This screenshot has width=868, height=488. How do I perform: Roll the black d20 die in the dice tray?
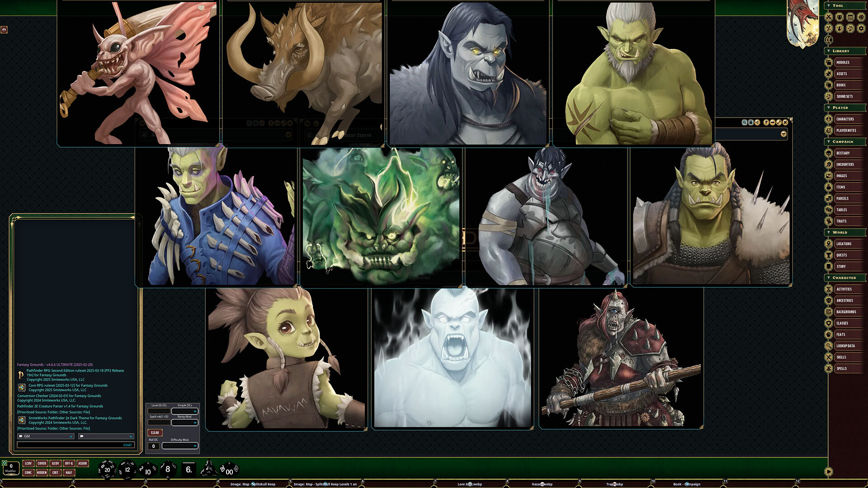[107, 469]
